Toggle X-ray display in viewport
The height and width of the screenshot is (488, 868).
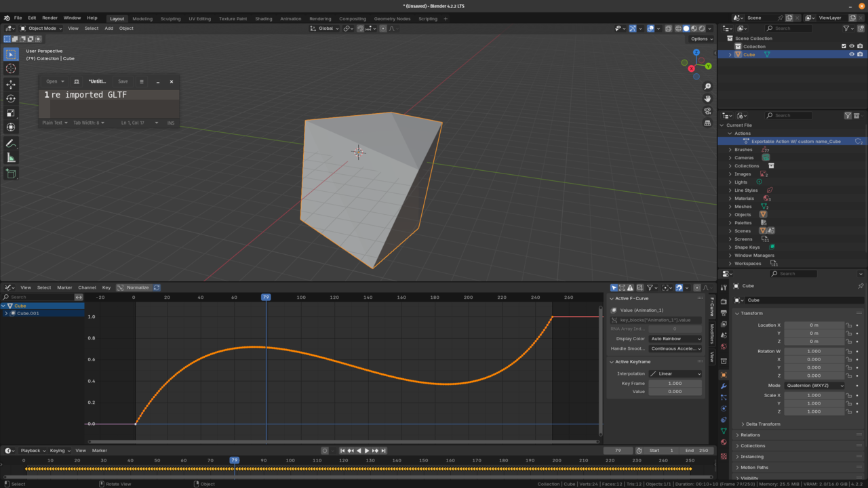pyautogui.click(x=668, y=28)
